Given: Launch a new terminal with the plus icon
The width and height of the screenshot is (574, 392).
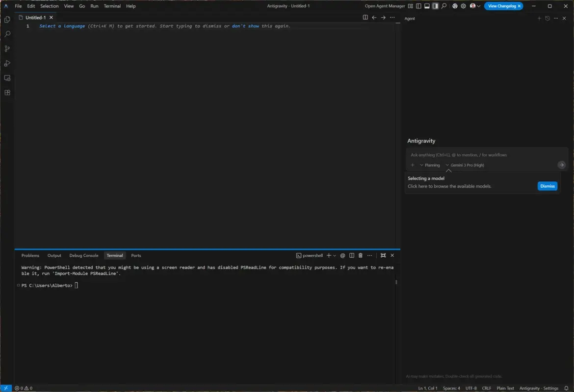Looking at the screenshot, I should tap(329, 255).
